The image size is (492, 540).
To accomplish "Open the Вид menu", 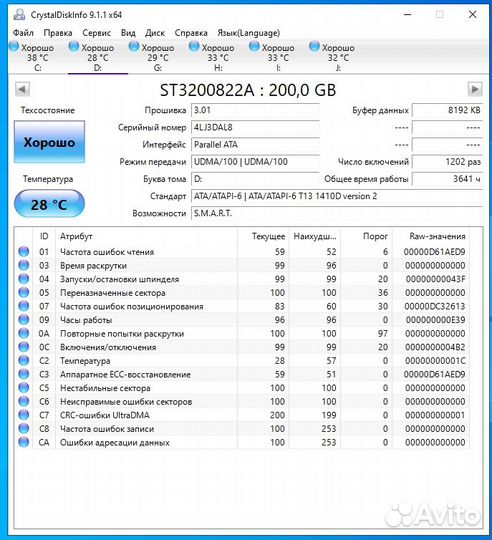I will pyautogui.click(x=128, y=33).
